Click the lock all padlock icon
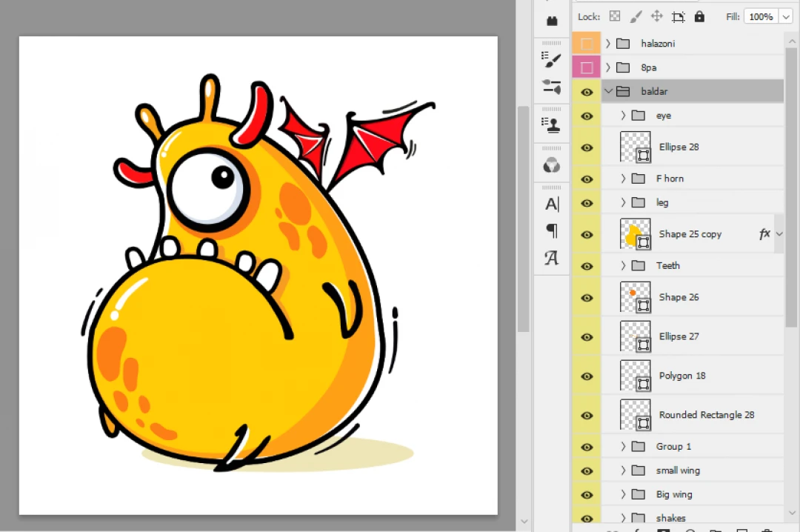Screen dimensions: 800x532 coord(699,16)
